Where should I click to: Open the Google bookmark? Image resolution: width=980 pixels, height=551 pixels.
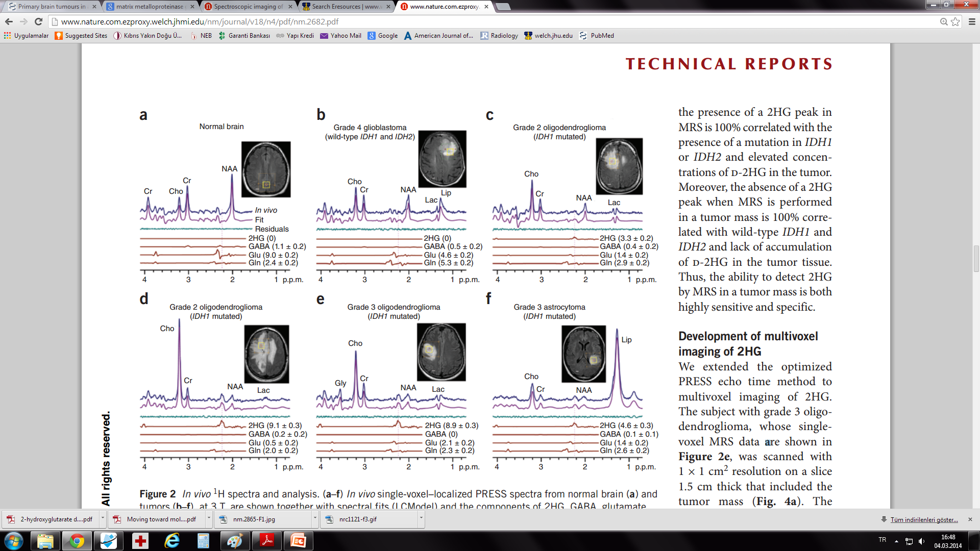coord(383,36)
